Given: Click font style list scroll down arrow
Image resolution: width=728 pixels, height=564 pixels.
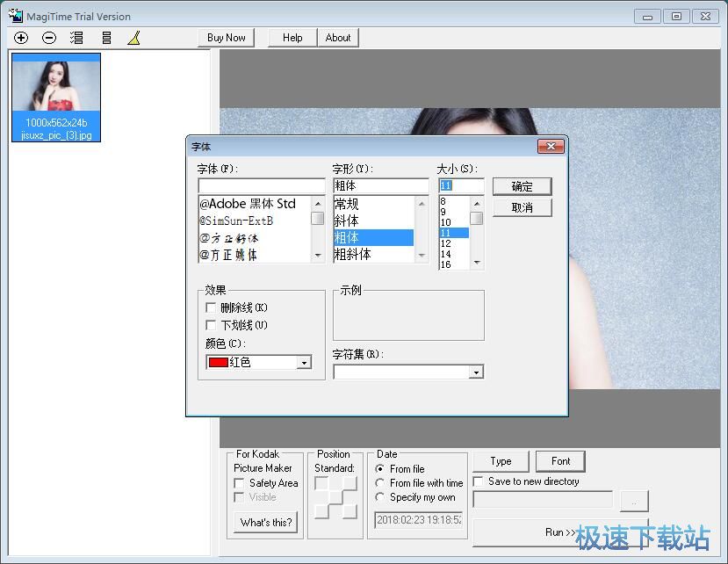Looking at the screenshot, I should 422,255.
